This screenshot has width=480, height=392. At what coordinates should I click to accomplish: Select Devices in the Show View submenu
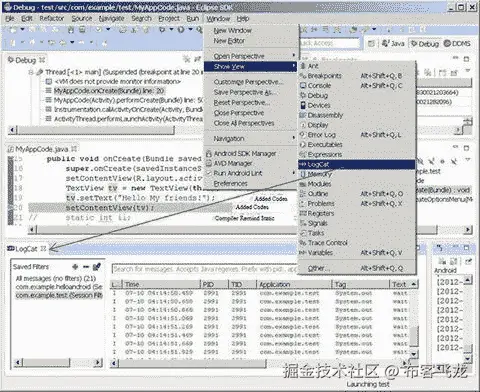[356, 105]
